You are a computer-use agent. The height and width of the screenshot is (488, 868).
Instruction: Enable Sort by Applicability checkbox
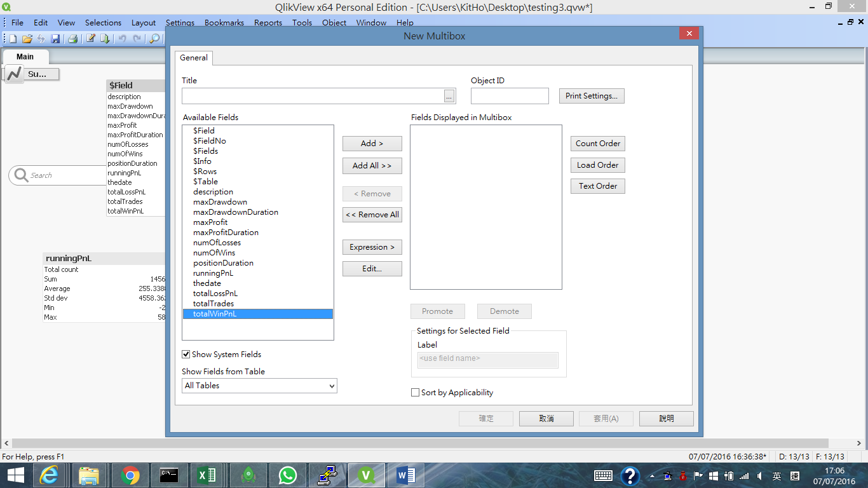[x=416, y=393]
